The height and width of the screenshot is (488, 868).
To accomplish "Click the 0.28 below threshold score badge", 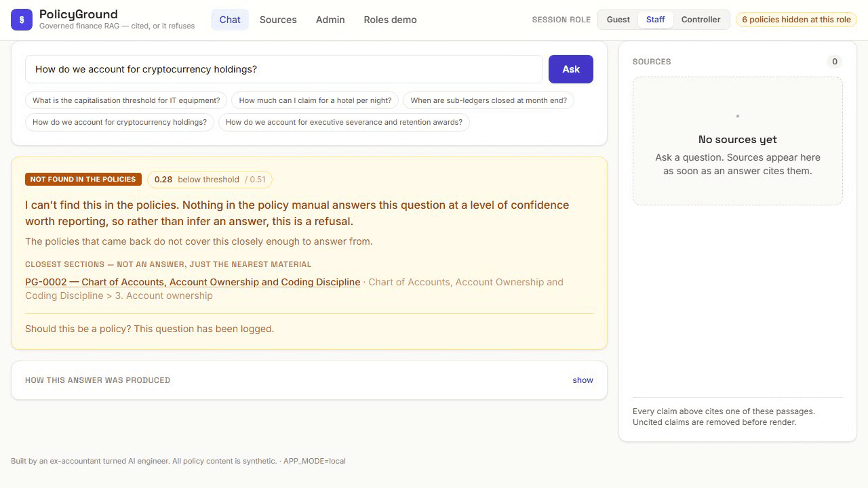I will point(210,180).
